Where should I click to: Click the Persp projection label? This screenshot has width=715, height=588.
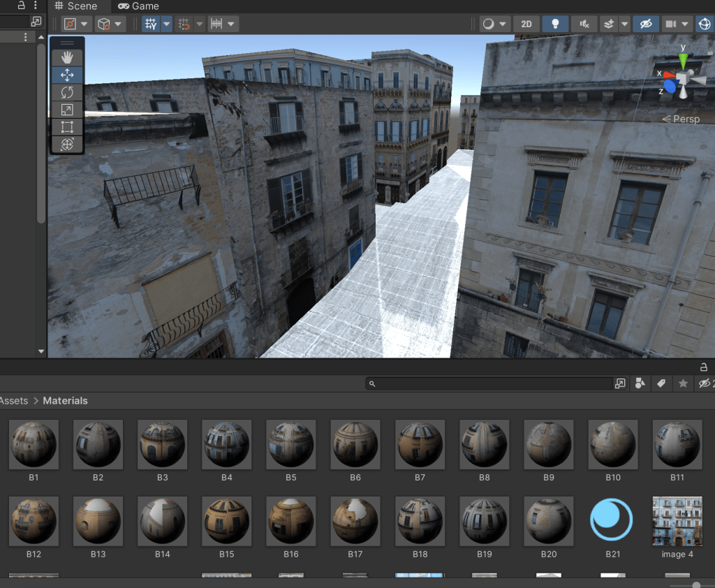[x=685, y=119]
